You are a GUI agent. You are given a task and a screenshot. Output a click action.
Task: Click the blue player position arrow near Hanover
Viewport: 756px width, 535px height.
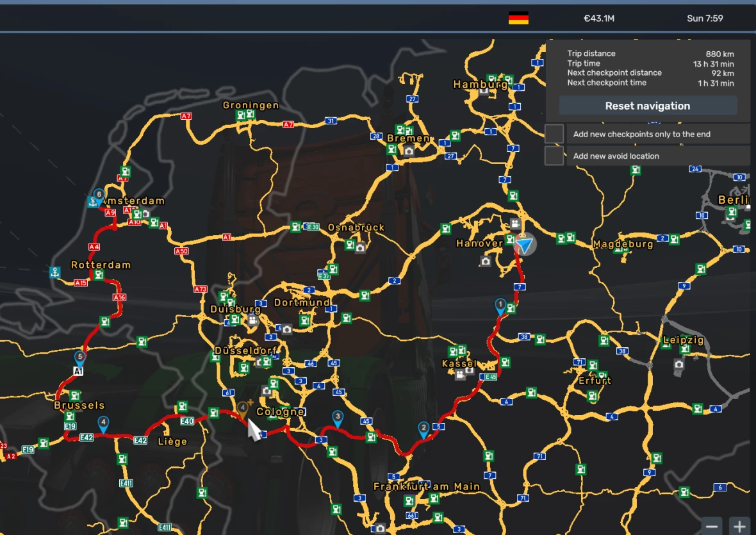[525, 245]
